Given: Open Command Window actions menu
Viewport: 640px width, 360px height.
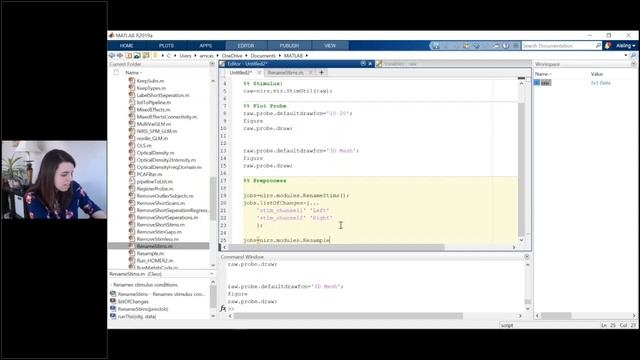Looking at the screenshot, I should 527,257.
